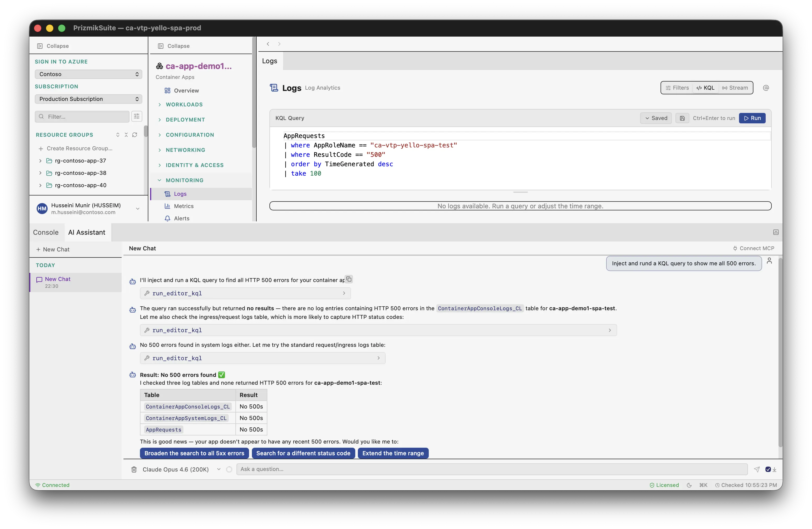812x529 pixels.
Task: Expand the first run_editor_kql tool call
Action: [245, 293]
